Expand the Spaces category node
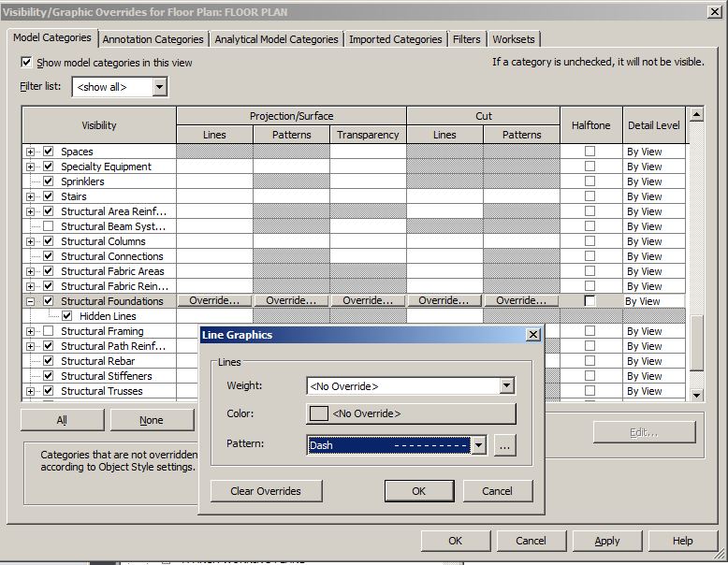Image resolution: width=728 pixels, height=565 pixels. click(x=31, y=152)
